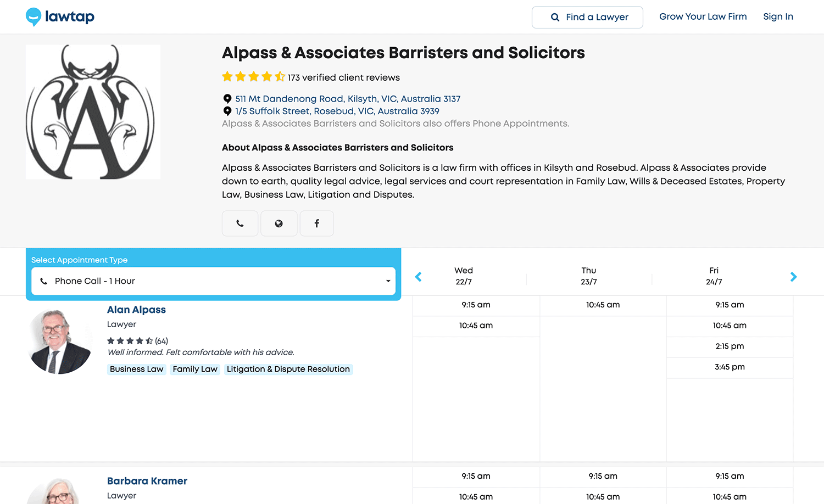Screen dimensions: 824x504
Task: Select Alan Alpass's Family Law tag
Action: (x=195, y=369)
